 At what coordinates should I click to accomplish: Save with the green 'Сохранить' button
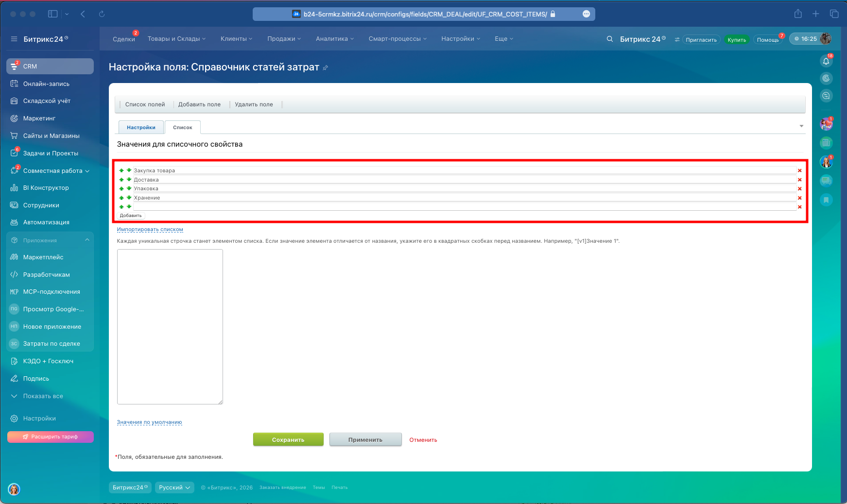tap(288, 439)
